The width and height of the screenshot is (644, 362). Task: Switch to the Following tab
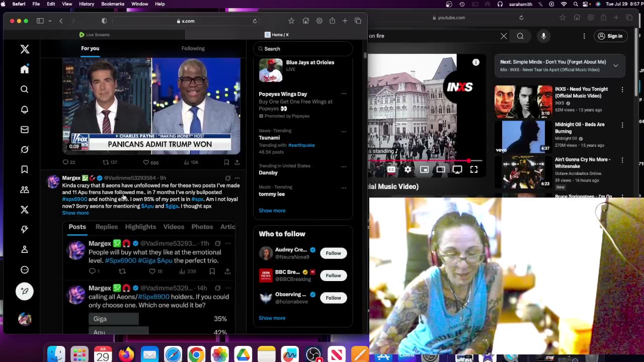pyautogui.click(x=193, y=48)
